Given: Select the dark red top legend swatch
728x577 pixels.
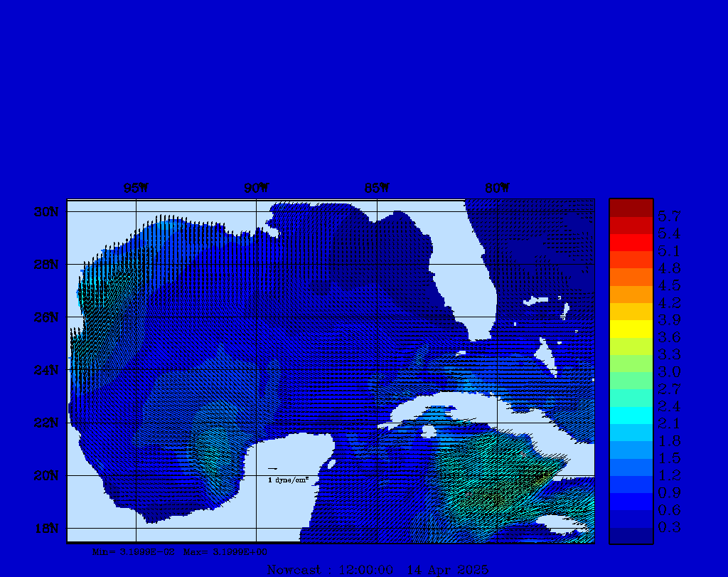Looking at the screenshot, I should 631,208.
